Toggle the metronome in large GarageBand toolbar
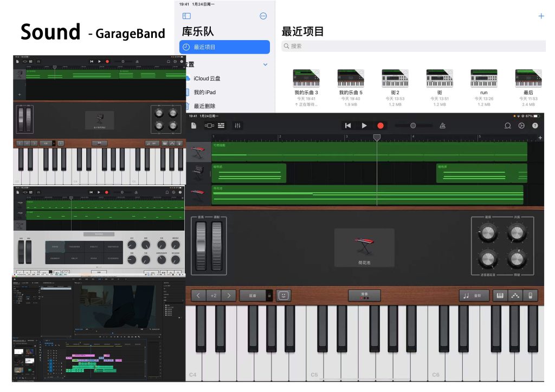This screenshot has height=392, width=555. pyautogui.click(x=442, y=126)
